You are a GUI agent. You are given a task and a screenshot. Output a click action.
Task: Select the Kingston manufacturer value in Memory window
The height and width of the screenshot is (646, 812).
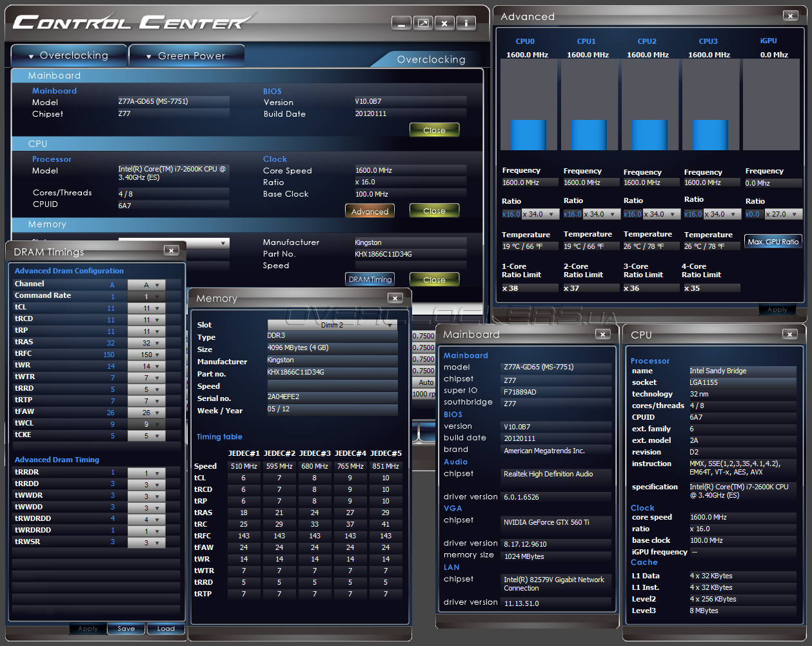332,360
